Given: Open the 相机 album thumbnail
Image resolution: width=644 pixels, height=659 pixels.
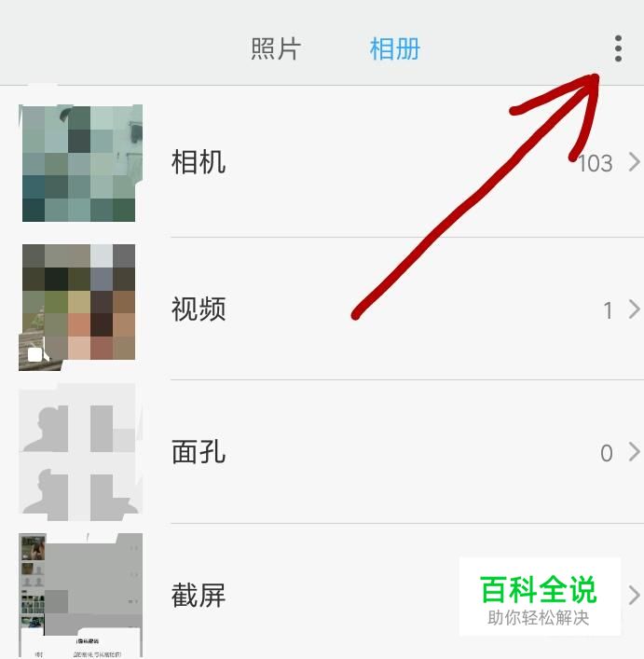Looking at the screenshot, I should 81,163.
